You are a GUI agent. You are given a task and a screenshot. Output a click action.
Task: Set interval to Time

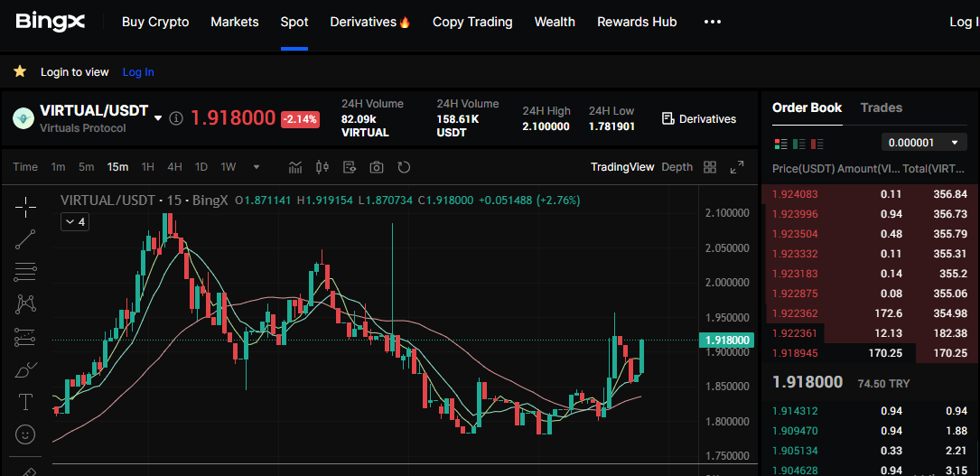click(25, 167)
